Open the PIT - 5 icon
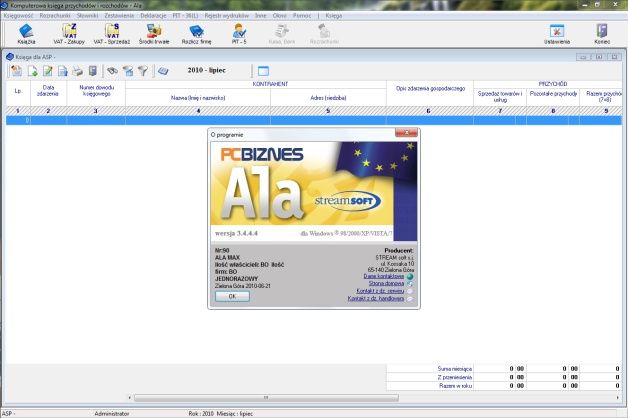 (239, 34)
